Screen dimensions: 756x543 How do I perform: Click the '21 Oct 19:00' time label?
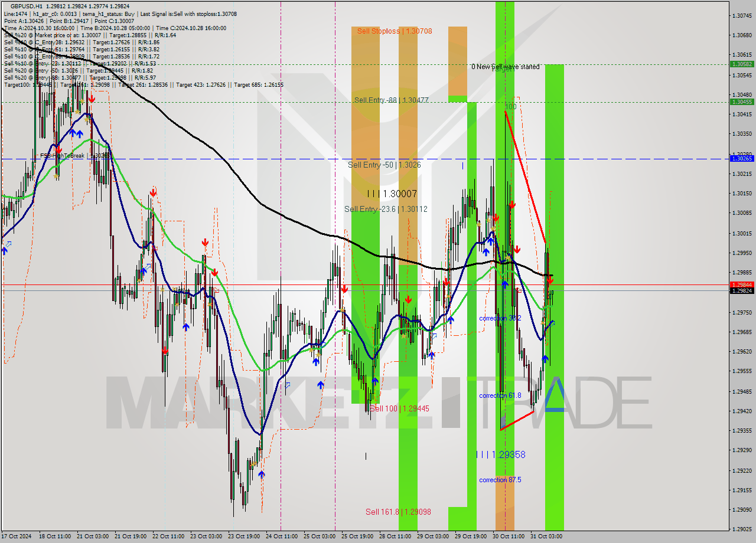(x=130, y=537)
